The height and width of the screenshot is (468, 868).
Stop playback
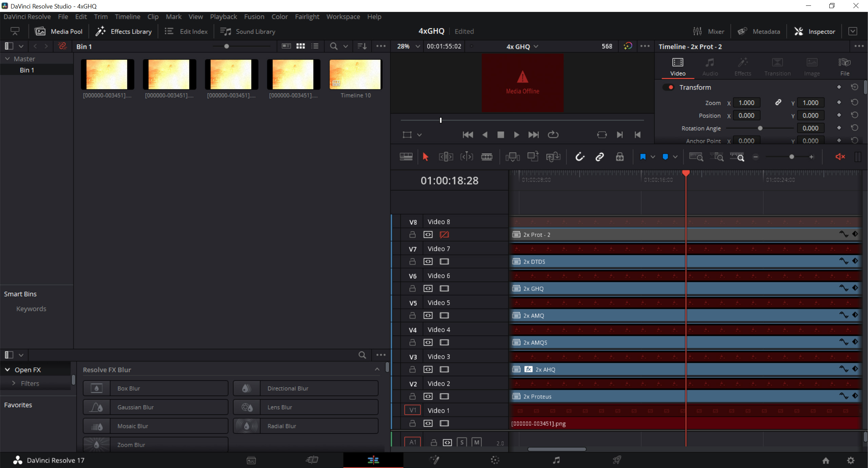[x=500, y=135]
